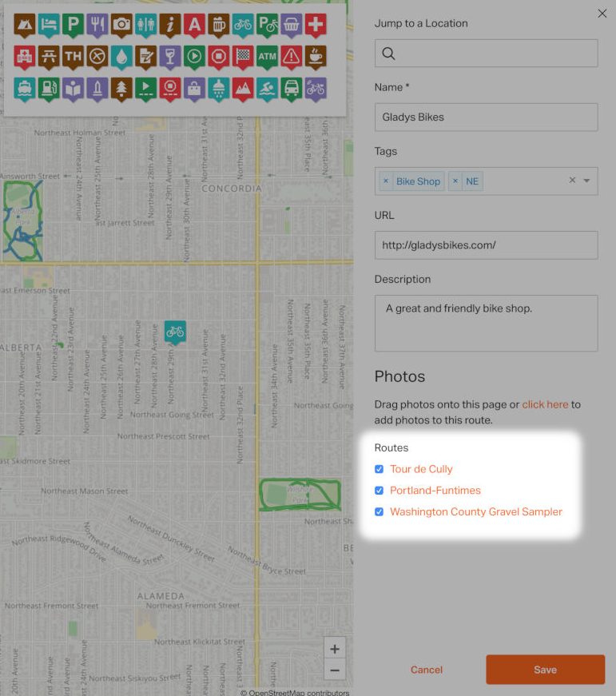Open the Tour de Cully route link
The image size is (616, 696).
pos(421,469)
